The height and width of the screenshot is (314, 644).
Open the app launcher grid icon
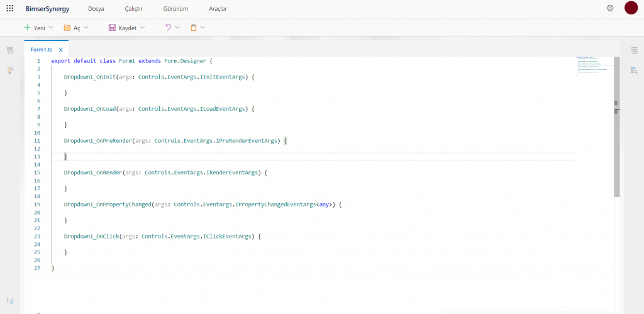9,8
